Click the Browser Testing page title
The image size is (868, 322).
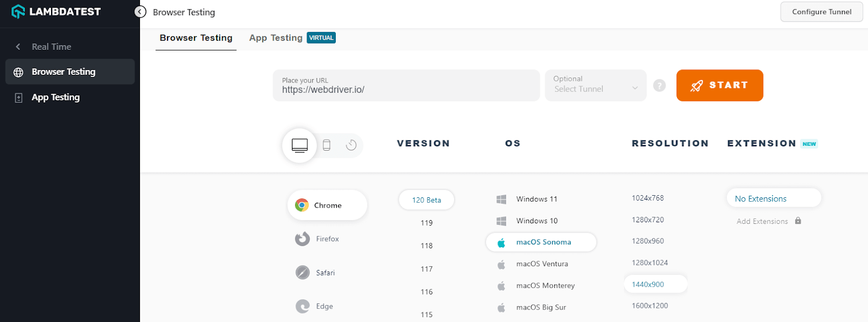[184, 12]
